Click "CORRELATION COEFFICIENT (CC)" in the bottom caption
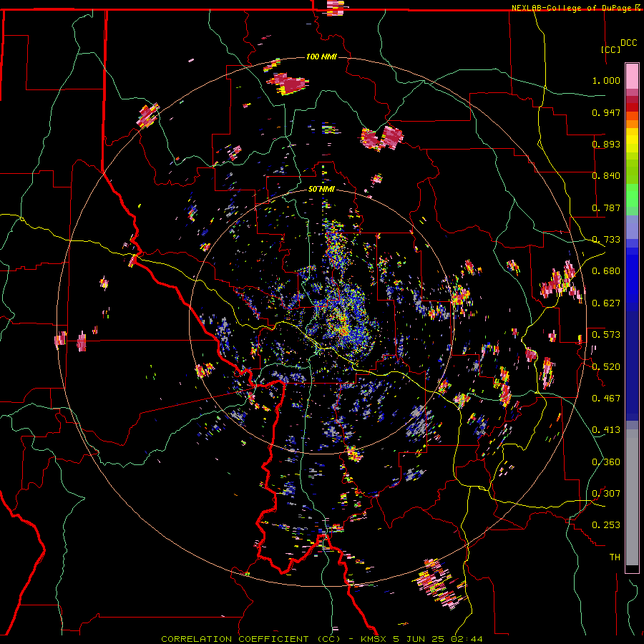 (x=251, y=639)
